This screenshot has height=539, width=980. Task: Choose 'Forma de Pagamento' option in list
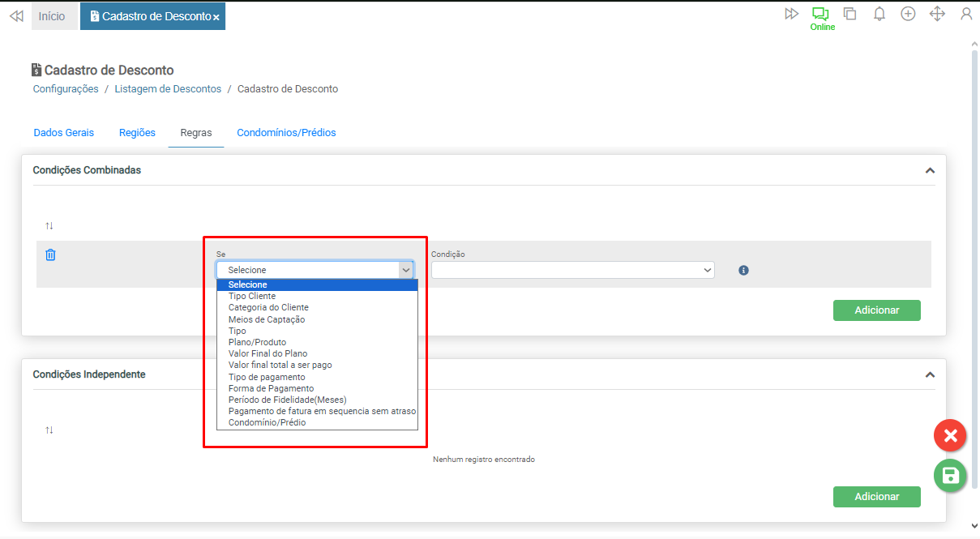tap(271, 388)
